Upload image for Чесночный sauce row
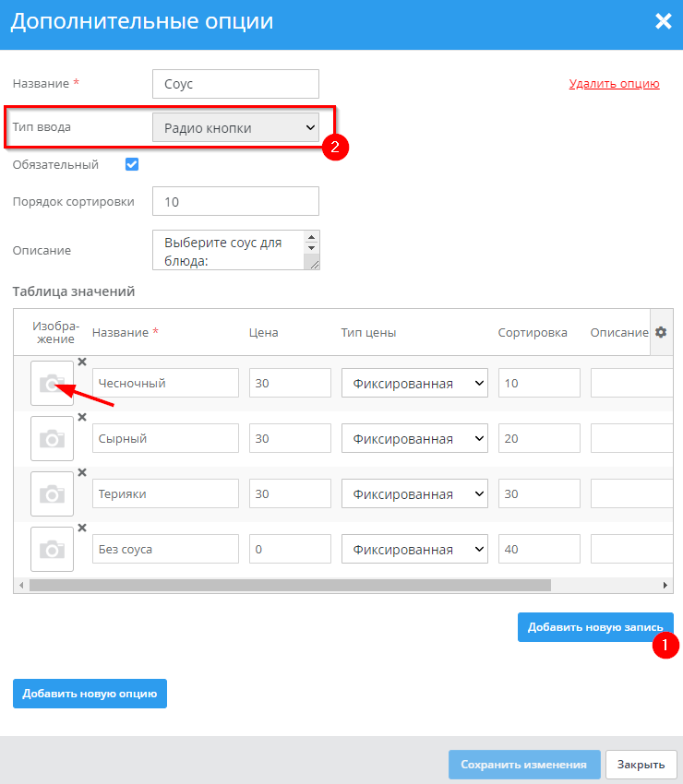Image resolution: width=683 pixels, height=784 pixels. [53, 383]
